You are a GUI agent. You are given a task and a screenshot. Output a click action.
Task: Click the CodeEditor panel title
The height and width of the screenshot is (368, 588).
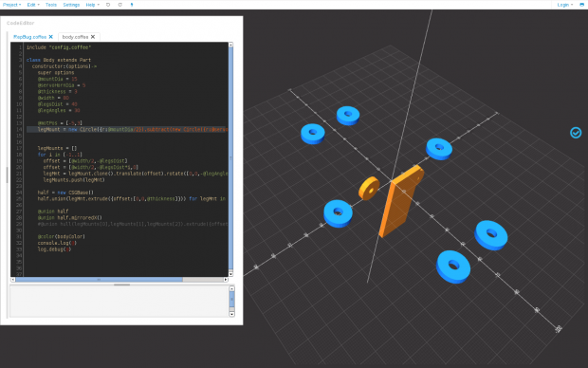pos(20,23)
